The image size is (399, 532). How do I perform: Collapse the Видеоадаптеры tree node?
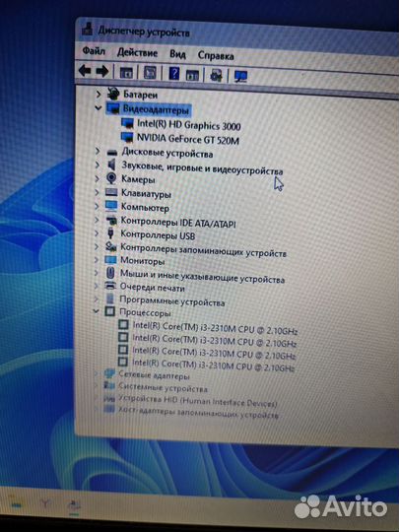[x=99, y=108]
